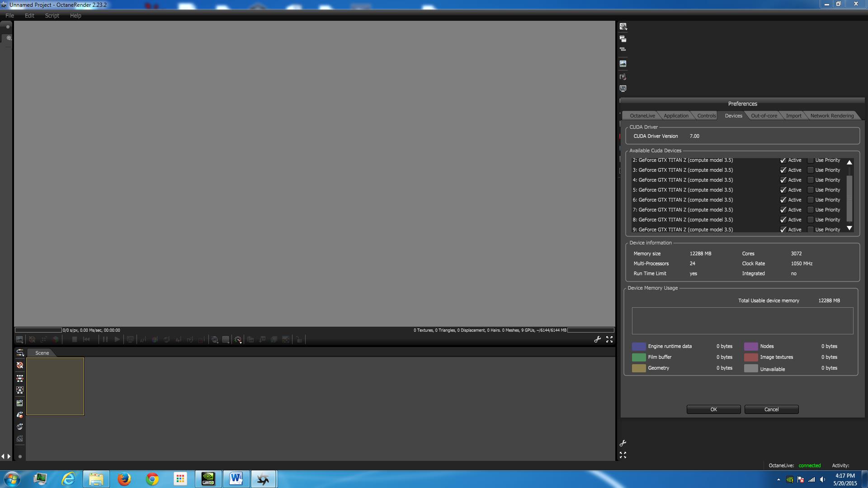Open NVIDIA GeForce Experience from taskbar
The image size is (868, 488).
(x=208, y=479)
